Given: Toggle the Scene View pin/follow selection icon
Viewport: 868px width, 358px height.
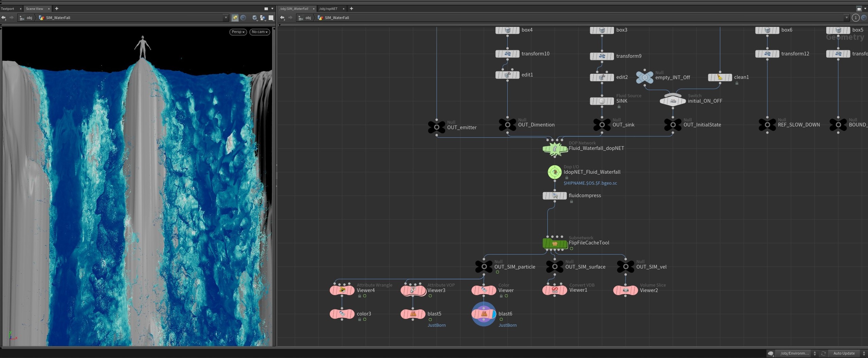Looking at the screenshot, I should click(235, 18).
